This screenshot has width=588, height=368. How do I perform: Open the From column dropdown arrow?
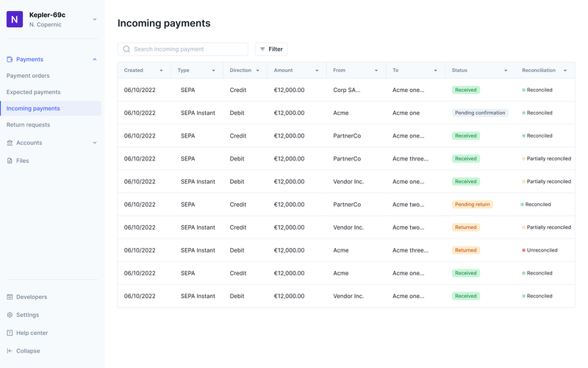(x=376, y=71)
